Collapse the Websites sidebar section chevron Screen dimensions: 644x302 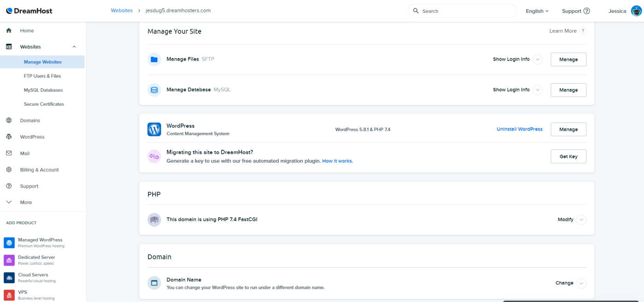click(x=74, y=47)
